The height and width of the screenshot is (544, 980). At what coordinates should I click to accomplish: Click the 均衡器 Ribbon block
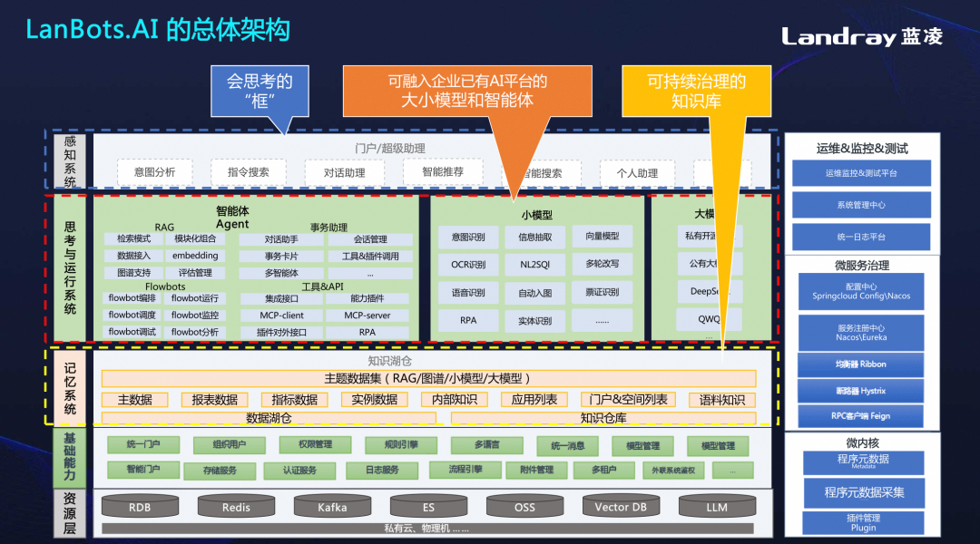pyautogui.click(x=861, y=364)
